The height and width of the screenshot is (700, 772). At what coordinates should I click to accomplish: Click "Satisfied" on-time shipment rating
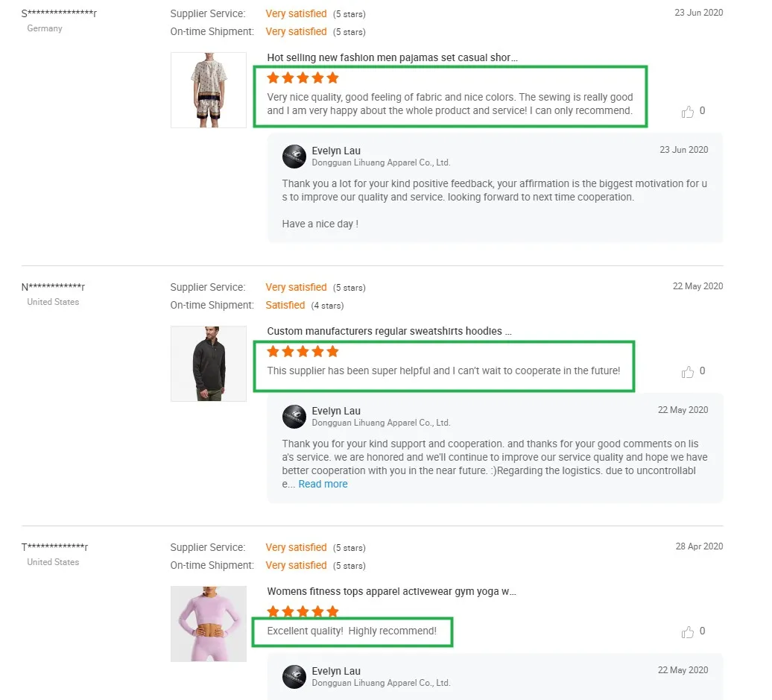click(x=285, y=305)
